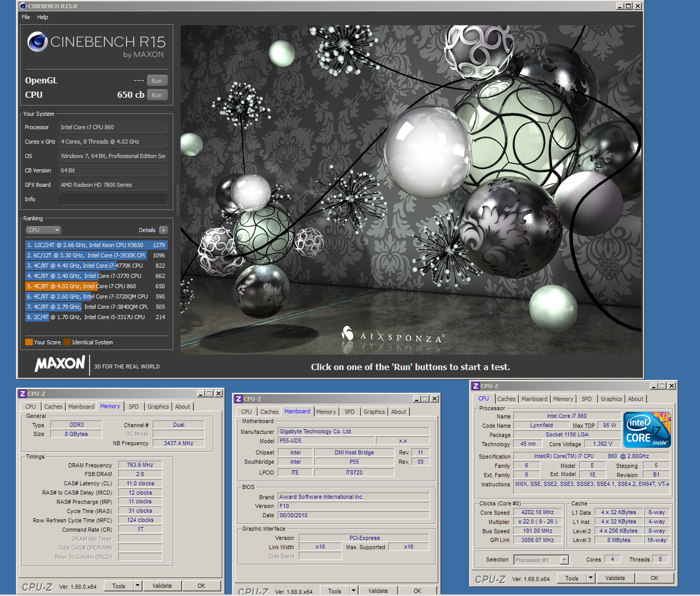Click the Cinebench title bar app icon
Image resolution: width=700 pixels, height=596 pixels.
[x=23, y=6]
